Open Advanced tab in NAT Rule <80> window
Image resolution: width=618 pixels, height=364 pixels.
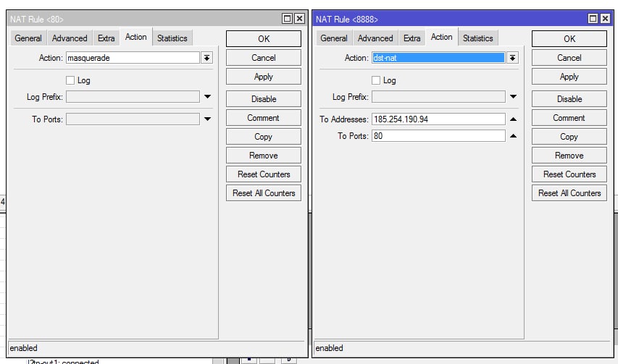point(70,38)
